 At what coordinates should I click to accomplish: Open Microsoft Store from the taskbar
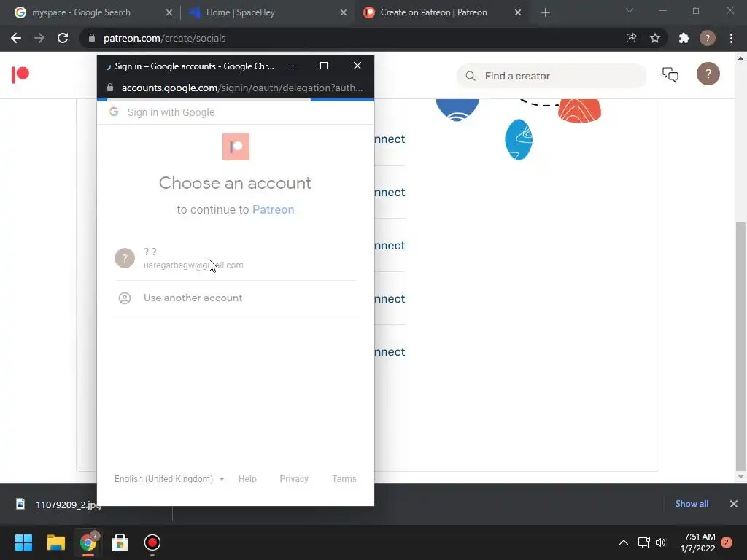pos(120,542)
